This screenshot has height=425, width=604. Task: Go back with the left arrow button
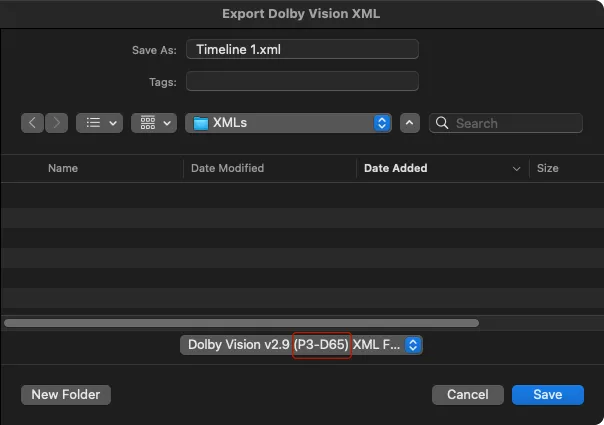pos(32,123)
